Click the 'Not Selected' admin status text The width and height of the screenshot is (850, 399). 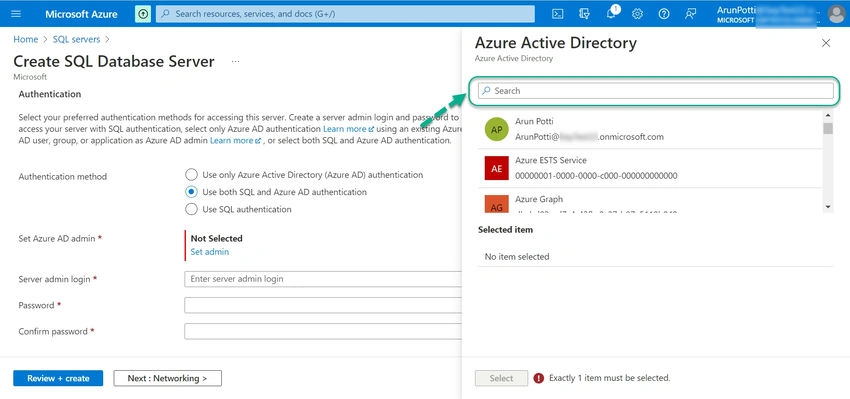pyautogui.click(x=216, y=239)
